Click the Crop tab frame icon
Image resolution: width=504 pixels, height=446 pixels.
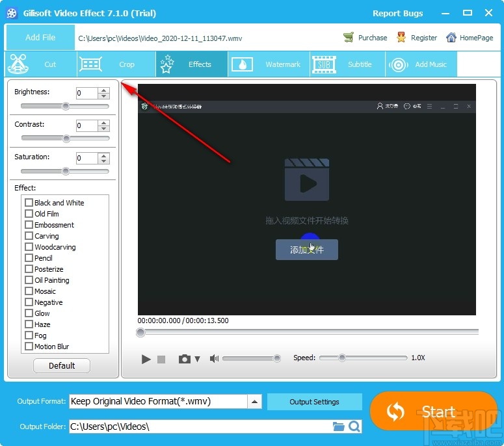click(91, 64)
